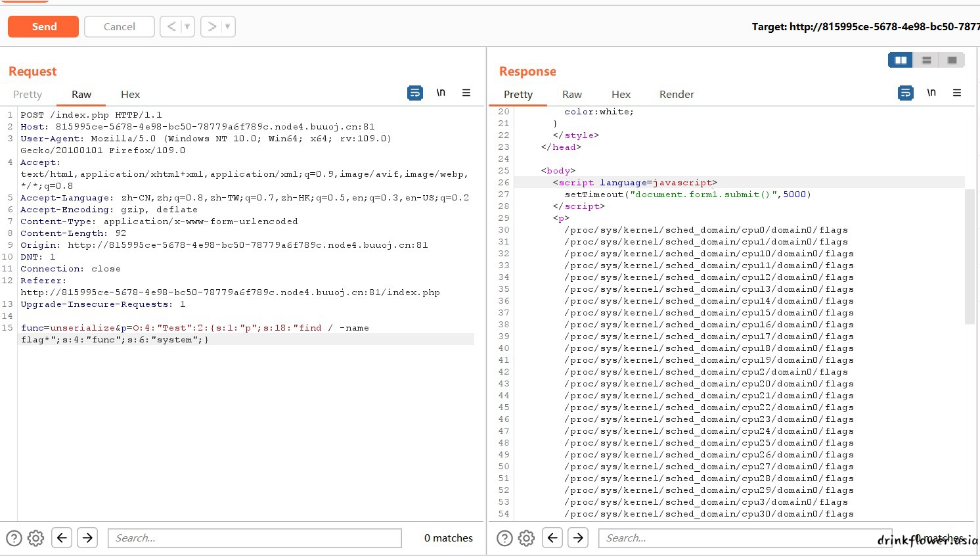Open next history dropdown arrow
980x556 pixels.
tap(228, 26)
